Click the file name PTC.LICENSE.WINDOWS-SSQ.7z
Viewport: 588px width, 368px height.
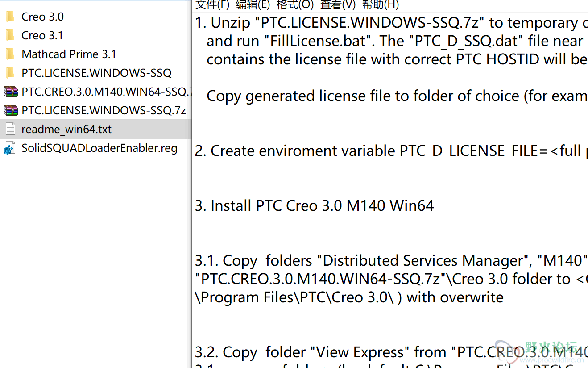pos(104,111)
